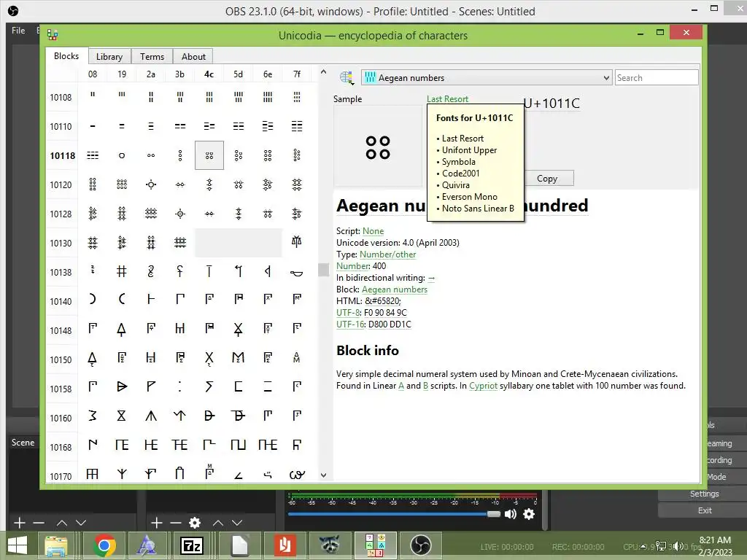Open the Number/other type link
This screenshot has height=560, width=747.
click(387, 254)
